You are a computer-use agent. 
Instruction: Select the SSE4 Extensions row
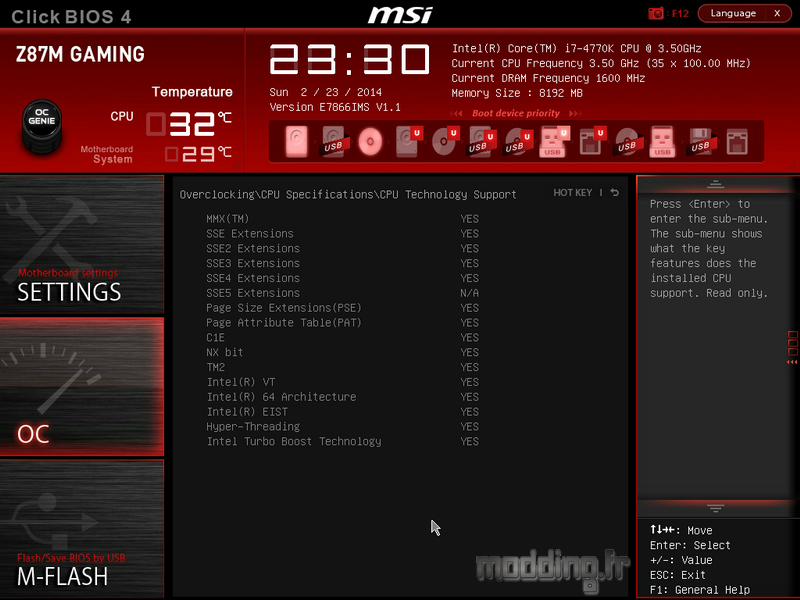point(342,278)
